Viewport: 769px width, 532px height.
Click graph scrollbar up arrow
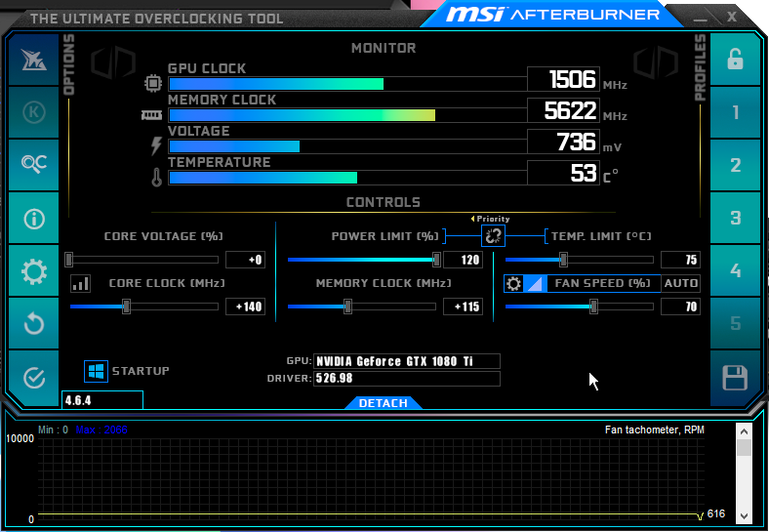[x=744, y=431]
